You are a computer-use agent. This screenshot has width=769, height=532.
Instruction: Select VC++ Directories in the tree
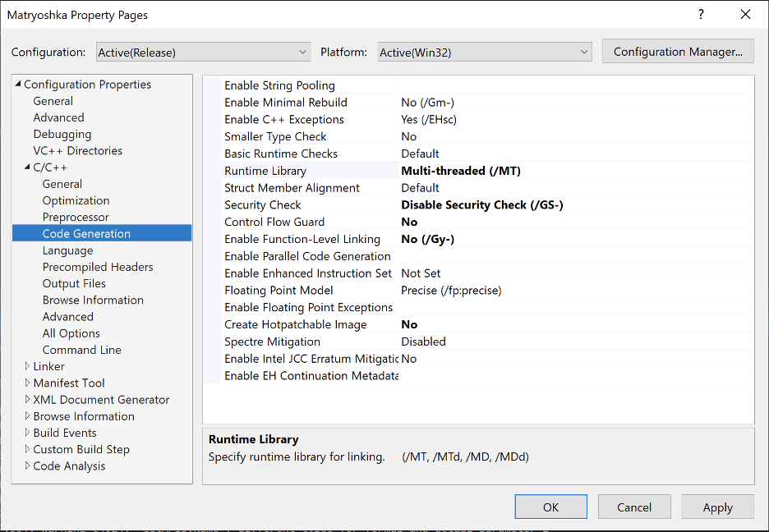pyautogui.click(x=77, y=150)
